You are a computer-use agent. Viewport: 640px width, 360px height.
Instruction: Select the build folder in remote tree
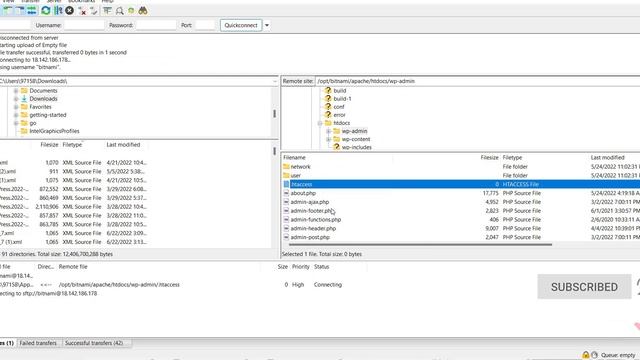pyautogui.click(x=340, y=91)
